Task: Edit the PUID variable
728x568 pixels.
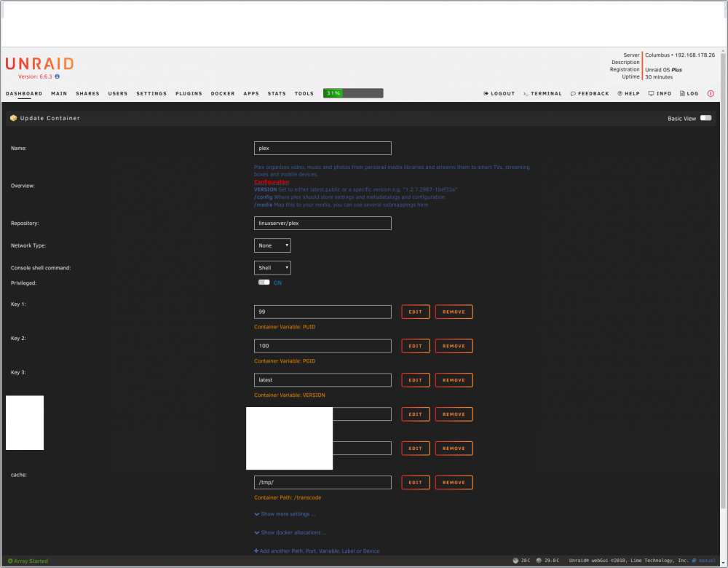Action: click(416, 312)
